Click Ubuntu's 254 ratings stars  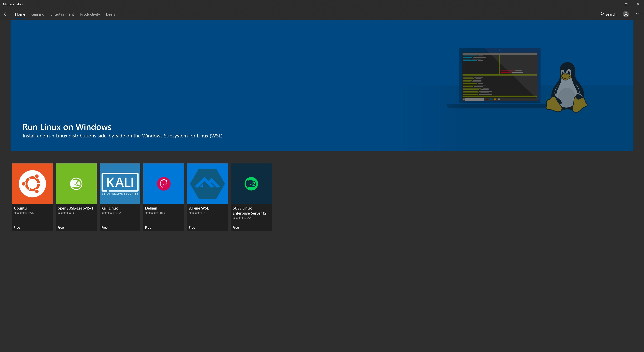24,213
